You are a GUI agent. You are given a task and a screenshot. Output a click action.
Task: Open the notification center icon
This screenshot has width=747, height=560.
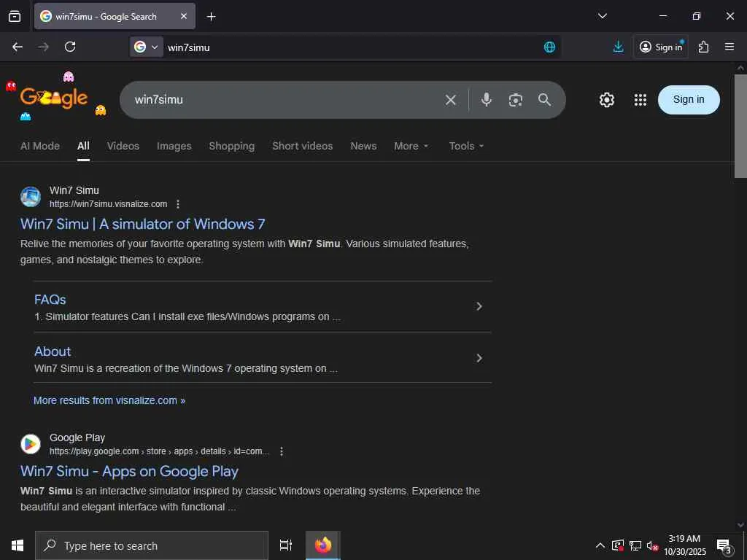[724, 545]
